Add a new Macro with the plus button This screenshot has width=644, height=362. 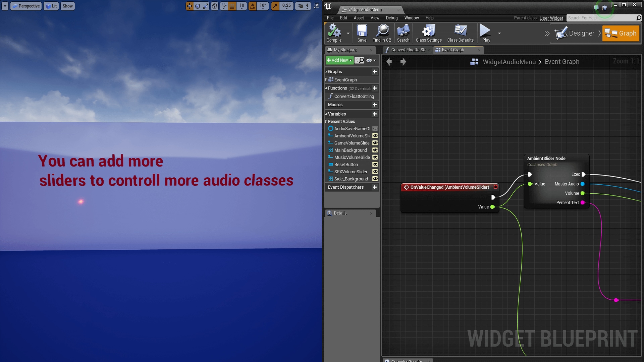375,105
